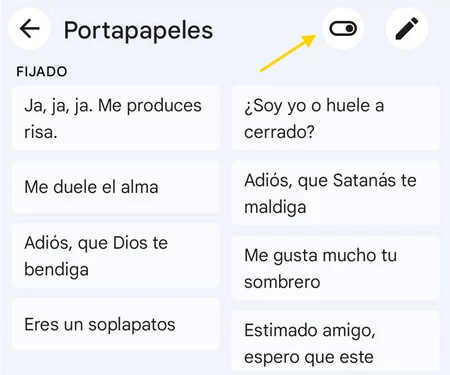This screenshot has width=450, height=375.
Task: Go back using the left arrow icon
Action: click(29, 29)
